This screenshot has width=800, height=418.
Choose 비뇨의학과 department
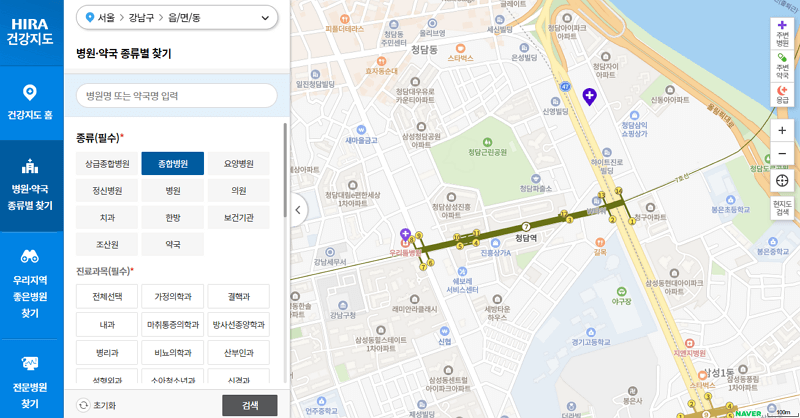(172, 353)
